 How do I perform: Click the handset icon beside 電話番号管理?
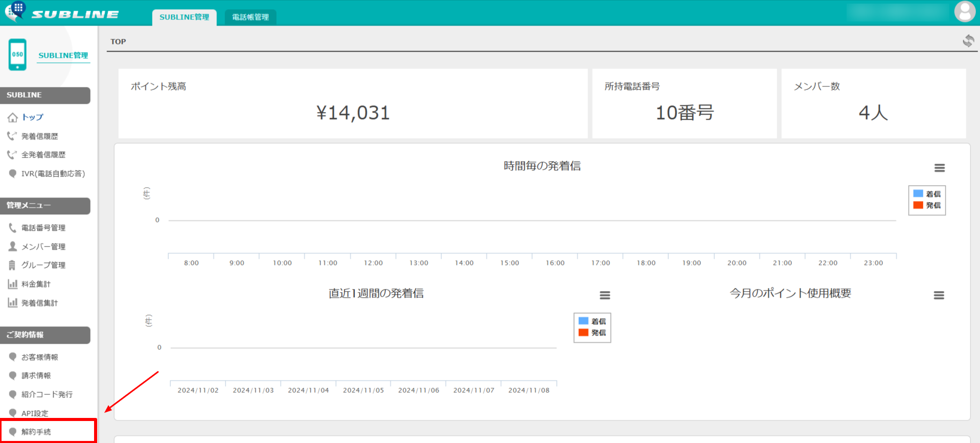[x=12, y=228]
